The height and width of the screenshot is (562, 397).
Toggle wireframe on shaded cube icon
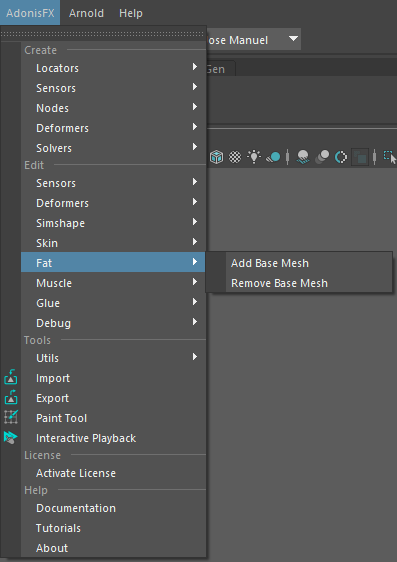coord(216,157)
